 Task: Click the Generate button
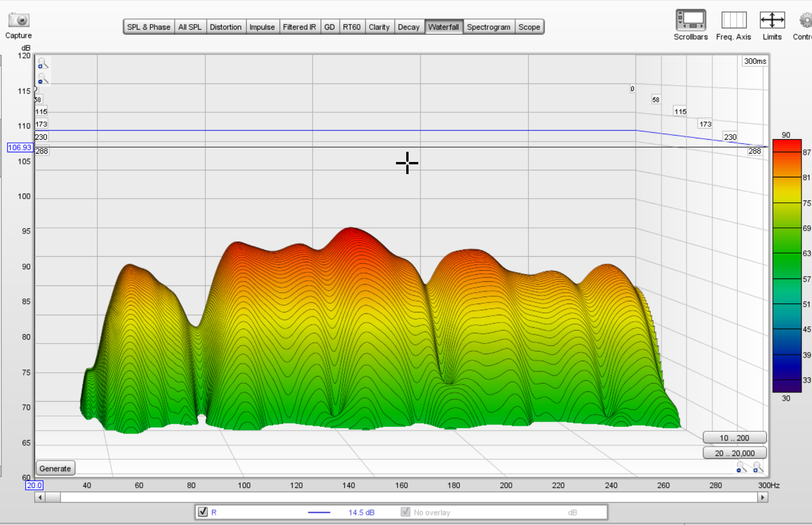55,468
